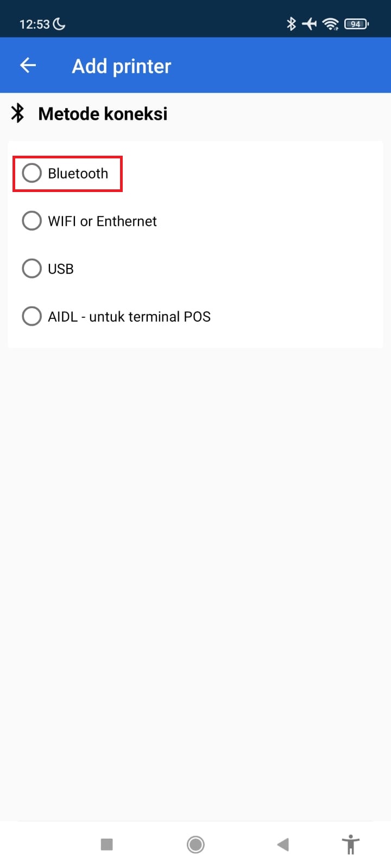Screen dimensions: 391x868
Task: Tap the airplane mode status icon
Action: pos(309,24)
